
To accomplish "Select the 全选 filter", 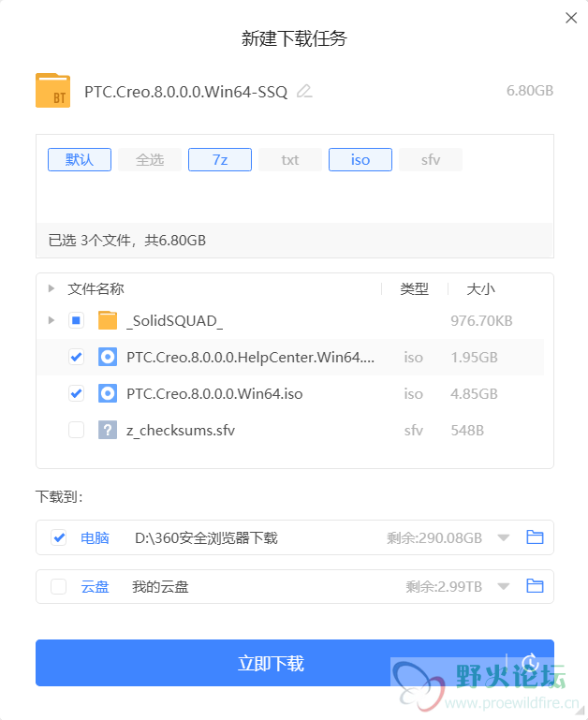I will tap(150, 160).
